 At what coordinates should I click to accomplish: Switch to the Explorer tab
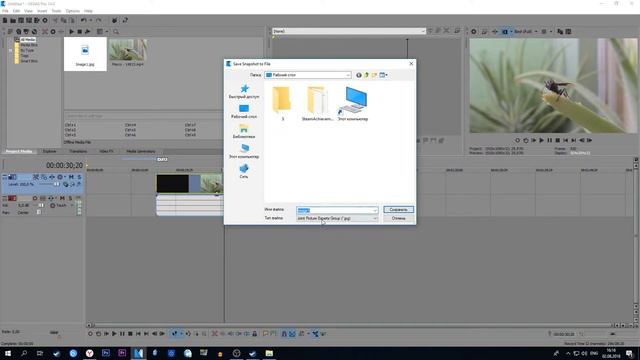coord(50,151)
